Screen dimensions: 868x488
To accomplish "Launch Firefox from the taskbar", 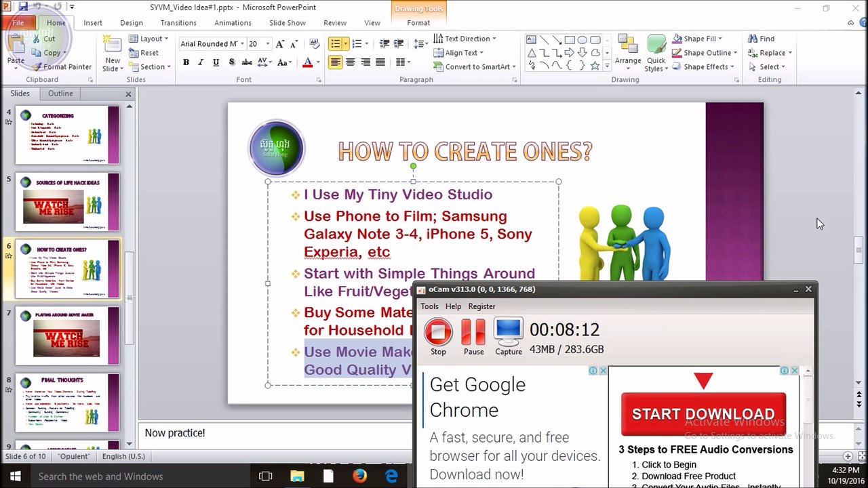I will click(360, 476).
